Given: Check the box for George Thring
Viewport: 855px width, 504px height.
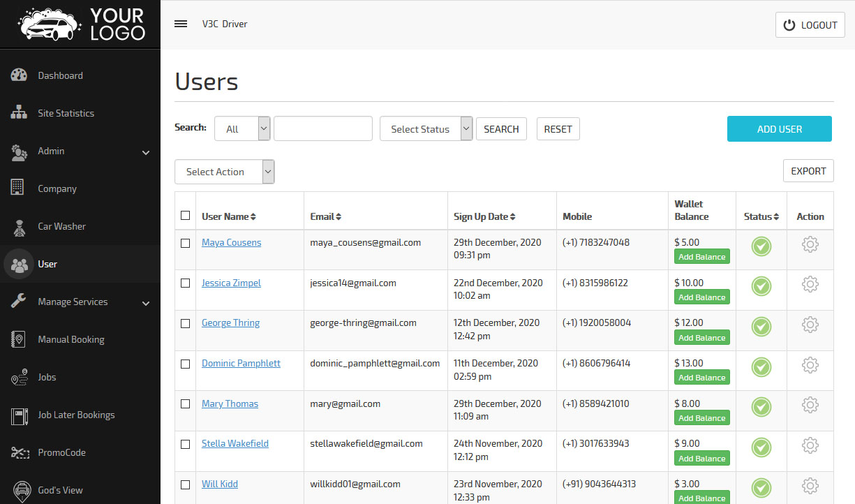Looking at the screenshot, I should [185, 323].
